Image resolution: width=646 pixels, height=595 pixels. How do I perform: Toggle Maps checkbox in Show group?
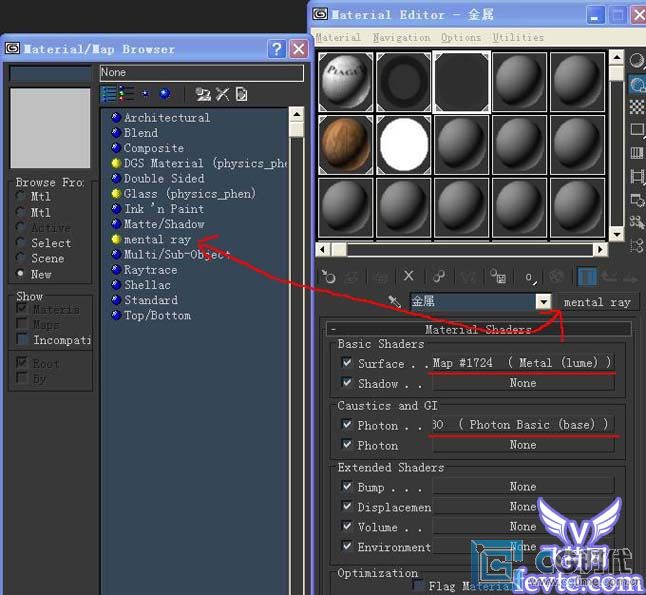pos(22,323)
